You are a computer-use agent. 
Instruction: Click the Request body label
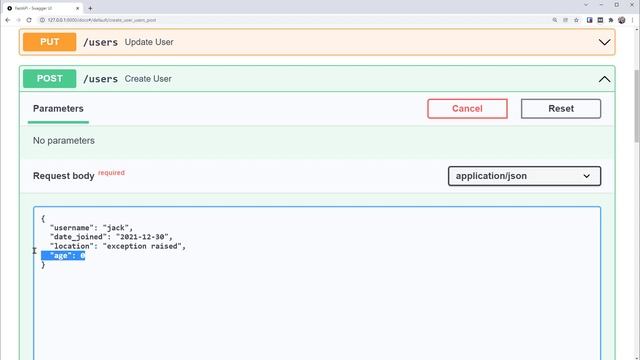click(64, 176)
